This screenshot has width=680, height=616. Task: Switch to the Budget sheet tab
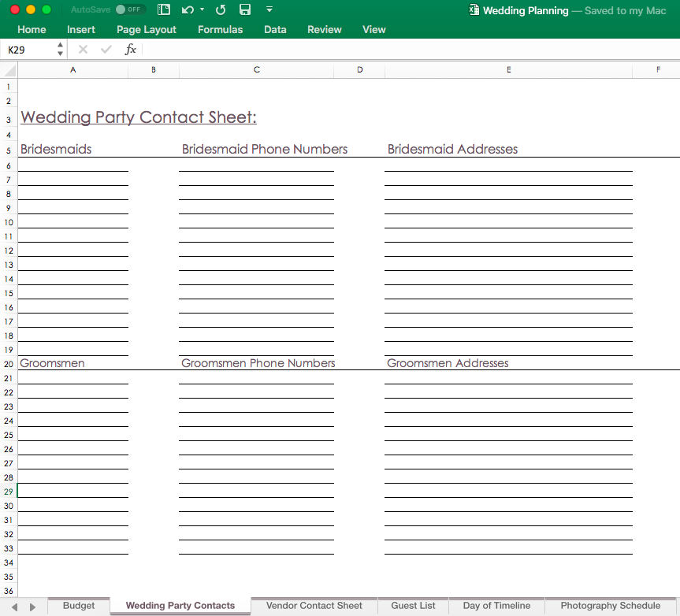[79, 606]
